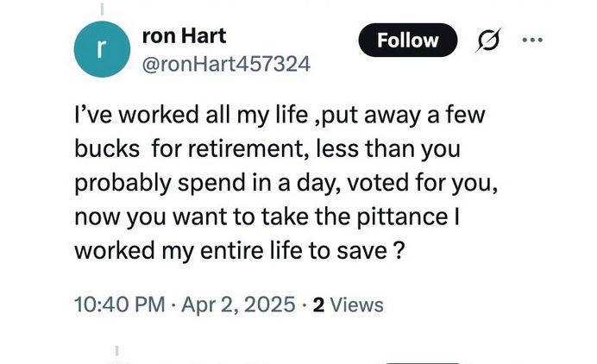The width and height of the screenshot is (597, 364).
Task: Open the ron Hart display name link
Action: click(x=185, y=35)
